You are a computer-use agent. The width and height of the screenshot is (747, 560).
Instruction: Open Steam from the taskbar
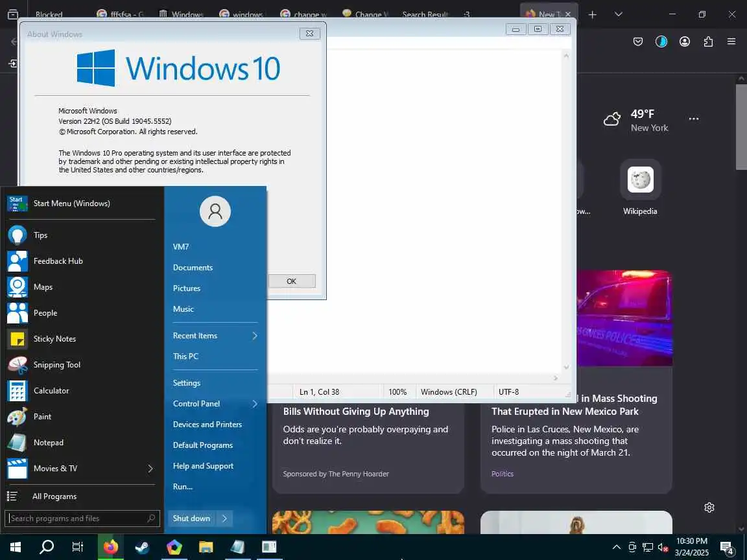(142, 547)
